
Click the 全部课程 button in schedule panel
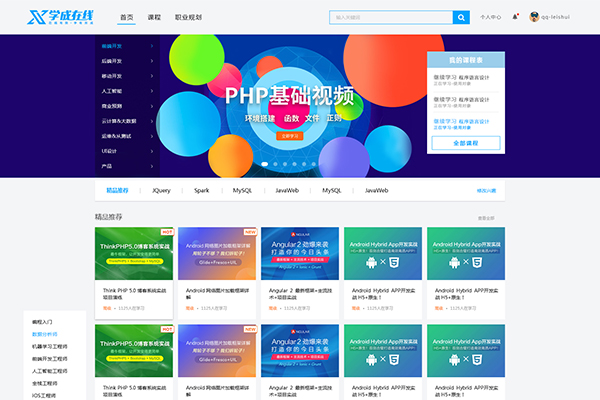pyautogui.click(x=466, y=143)
